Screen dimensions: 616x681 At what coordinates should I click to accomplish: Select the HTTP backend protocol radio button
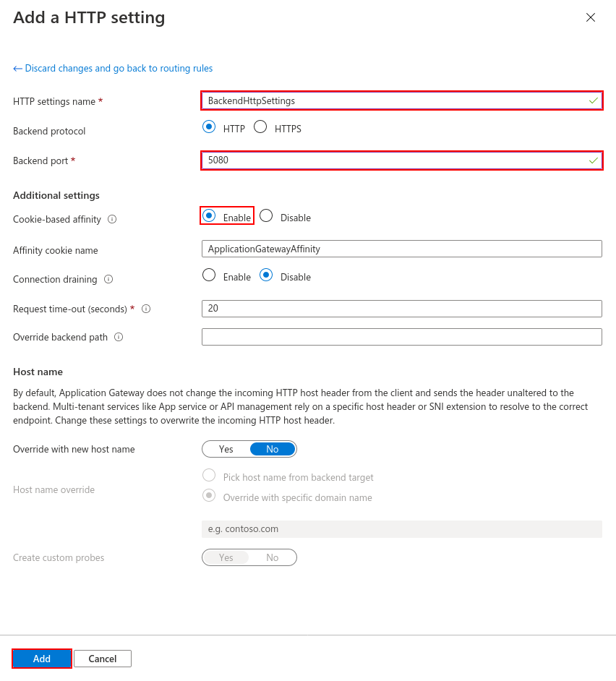(209, 127)
